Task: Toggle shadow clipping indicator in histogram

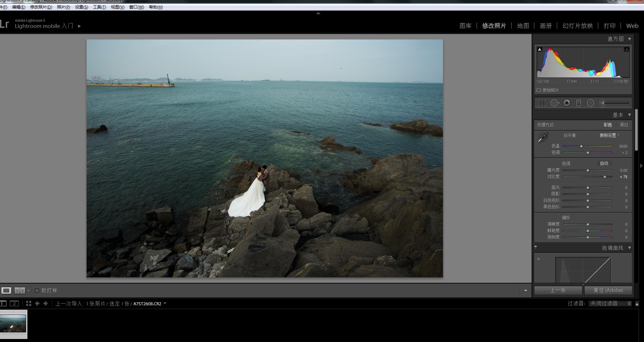Action: (540, 49)
